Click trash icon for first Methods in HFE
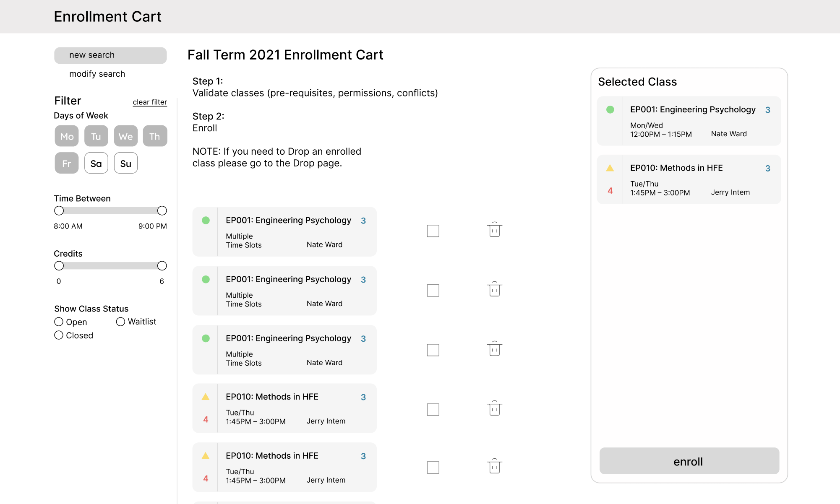 [494, 408]
